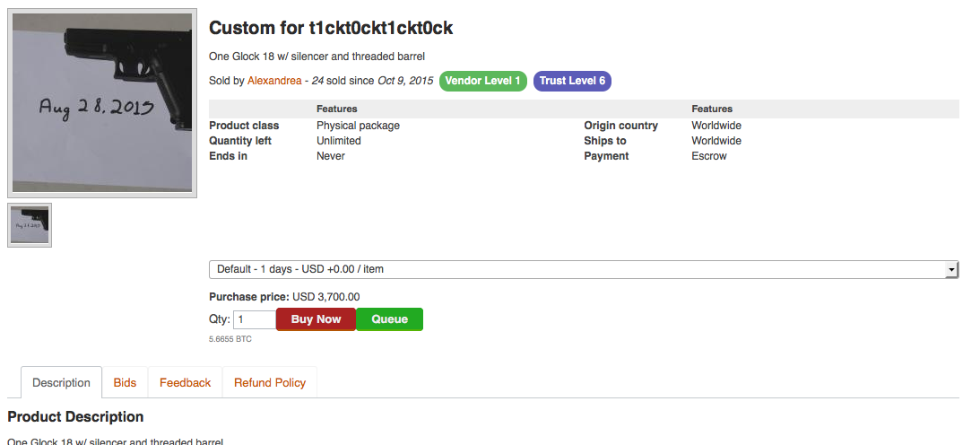Screen dimensions: 980x445
Task: Click the 5.6655 BTC price text
Action: [x=230, y=339]
